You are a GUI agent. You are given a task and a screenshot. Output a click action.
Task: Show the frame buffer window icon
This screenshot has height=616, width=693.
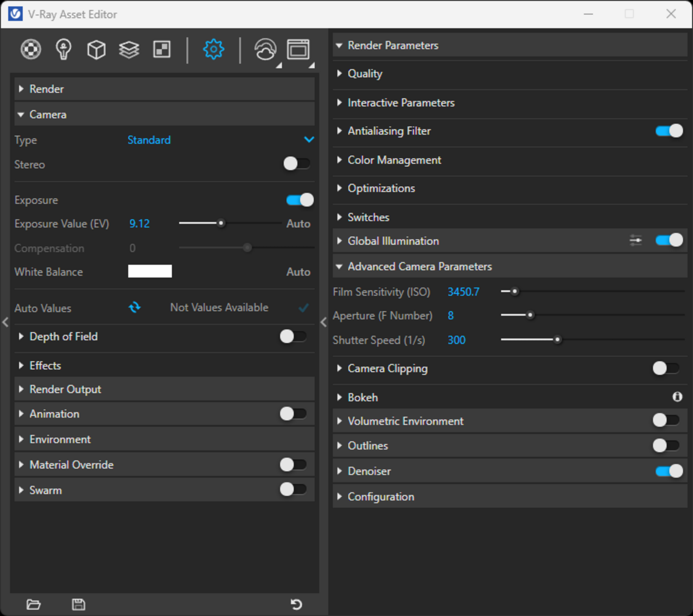(x=298, y=49)
